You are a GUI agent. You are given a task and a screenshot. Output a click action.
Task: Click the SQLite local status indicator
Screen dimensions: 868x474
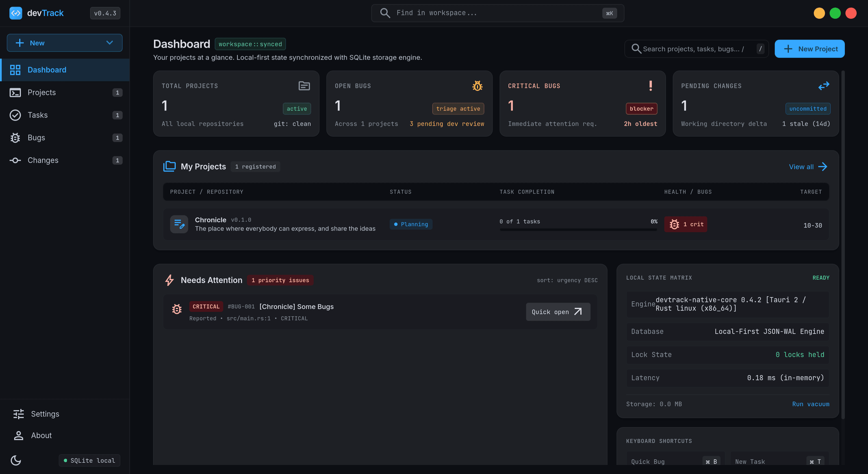click(x=89, y=460)
